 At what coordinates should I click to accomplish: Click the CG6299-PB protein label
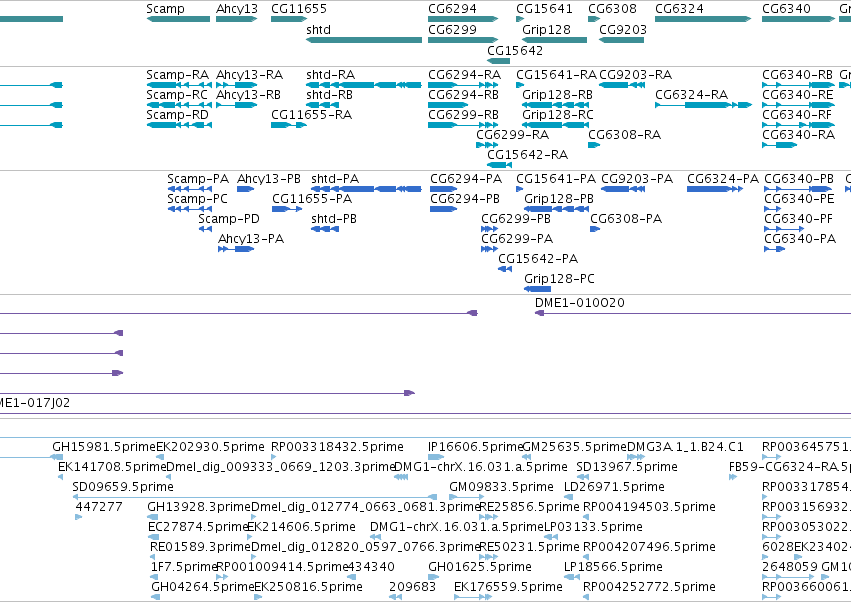pyautogui.click(x=516, y=219)
